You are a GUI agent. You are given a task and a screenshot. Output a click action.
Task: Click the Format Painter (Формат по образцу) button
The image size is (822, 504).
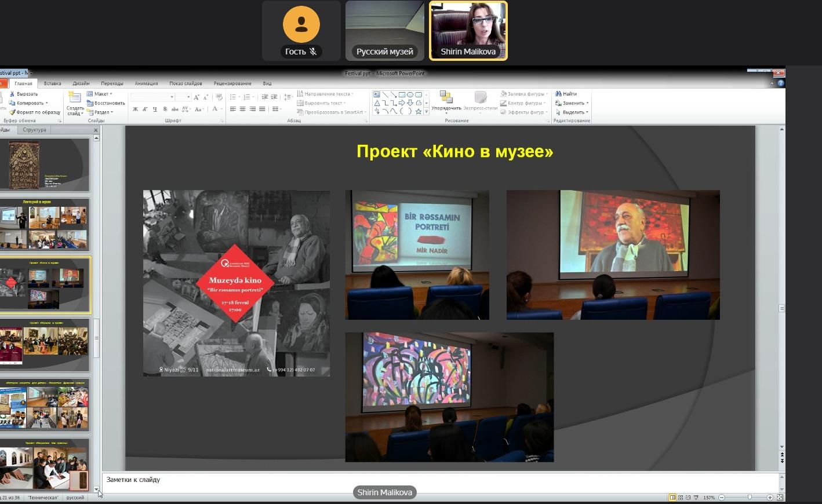click(x=35, y=112)
